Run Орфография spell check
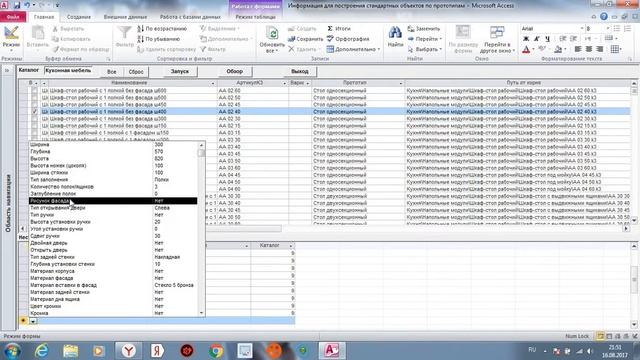The height and width of the screenshot is (360, 640). pos(348,39)
